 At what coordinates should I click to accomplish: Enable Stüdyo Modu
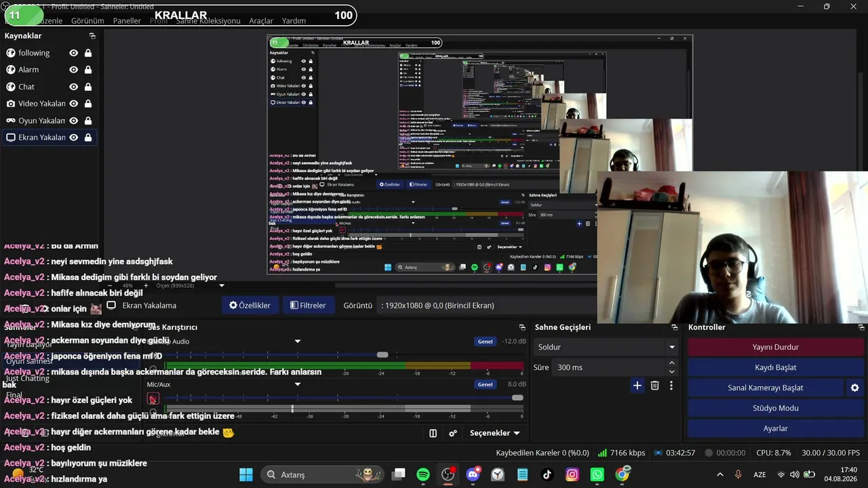click(775, 408)
